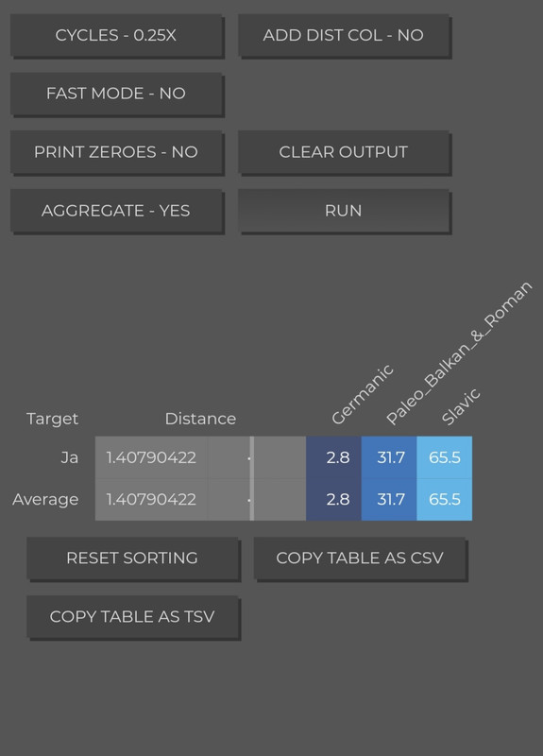
Task: Click the Clear Output button
Action: click(344, 152)
